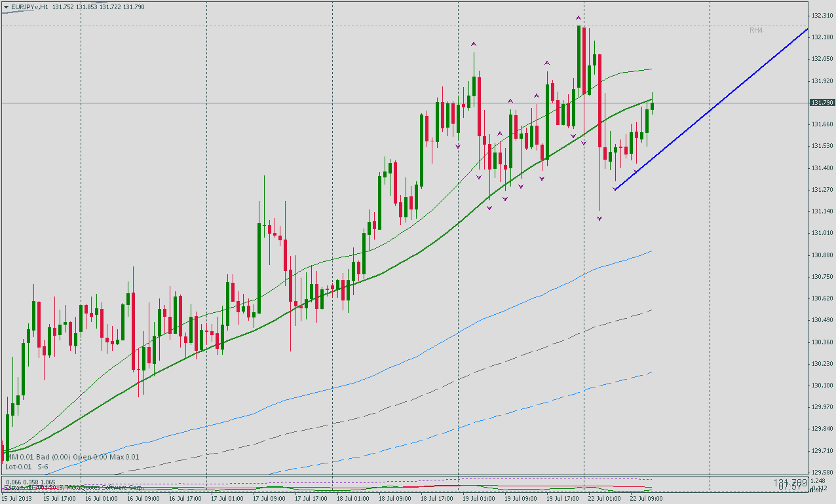Screen dimensions: 836x504
Task: Click the '17 Jul 01:00' time axis label
Action: tap(227, 498)
